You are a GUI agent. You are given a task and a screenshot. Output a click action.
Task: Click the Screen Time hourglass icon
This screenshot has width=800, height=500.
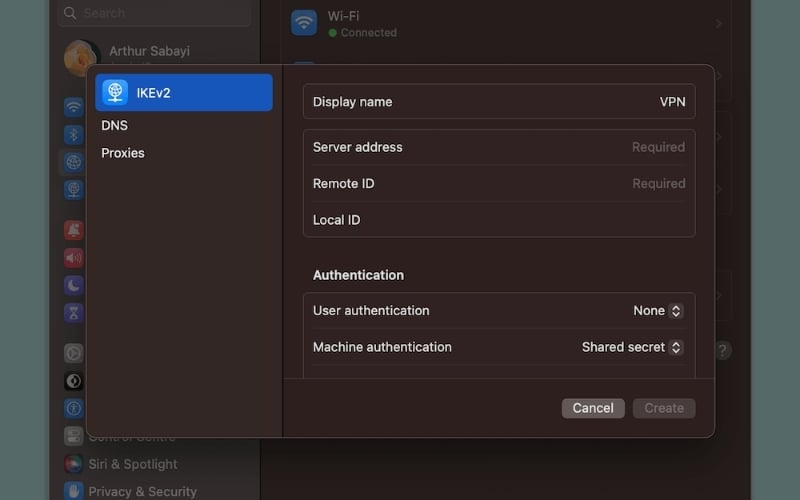pos(73,313)
